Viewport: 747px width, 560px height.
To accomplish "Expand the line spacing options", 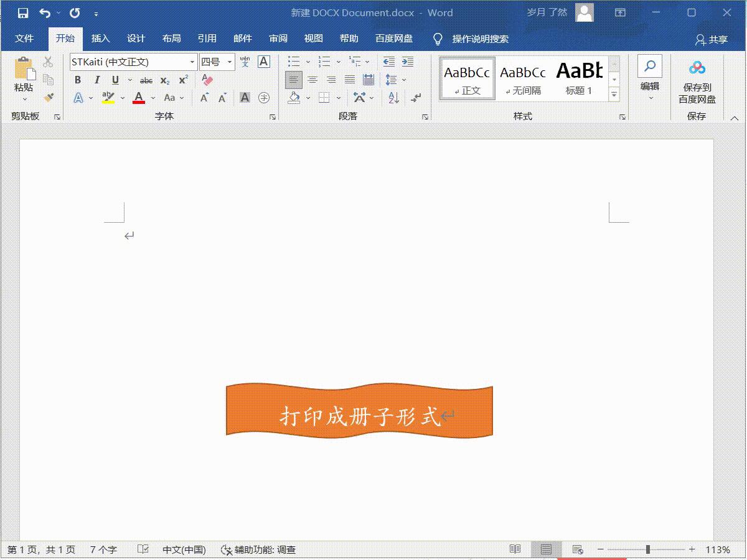I will (403, 80).
